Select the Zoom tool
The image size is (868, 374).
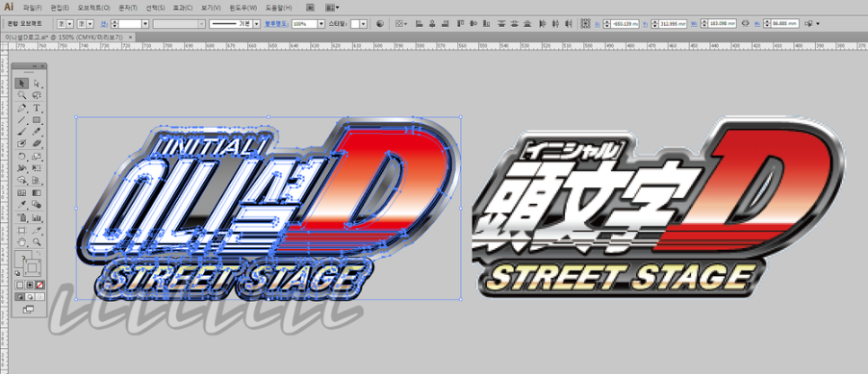37,242
